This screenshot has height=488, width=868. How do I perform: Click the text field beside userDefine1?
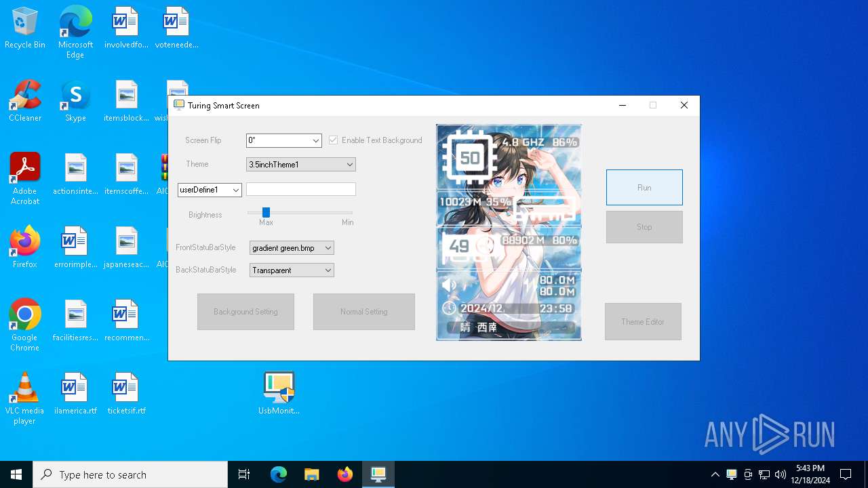point(301,189)
